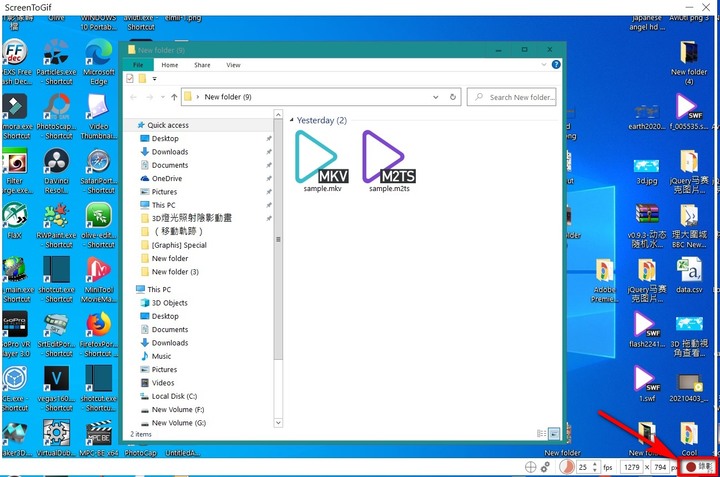
Task: Click navigation pane scroll down arrow
Action: (278, 422)
